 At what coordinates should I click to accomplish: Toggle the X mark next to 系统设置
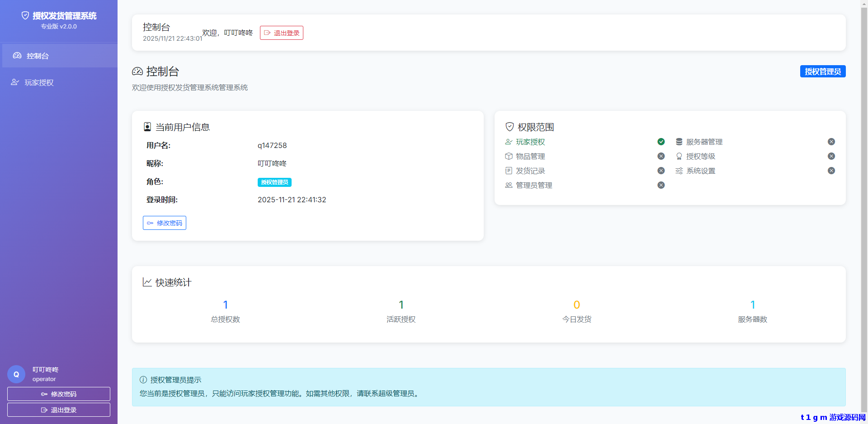(831, 171)
